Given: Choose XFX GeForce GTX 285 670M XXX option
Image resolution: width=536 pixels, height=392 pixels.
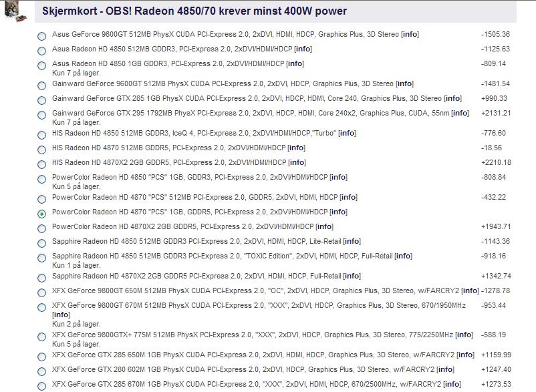Looking at the screenshot, I should [x=41, y=386].
